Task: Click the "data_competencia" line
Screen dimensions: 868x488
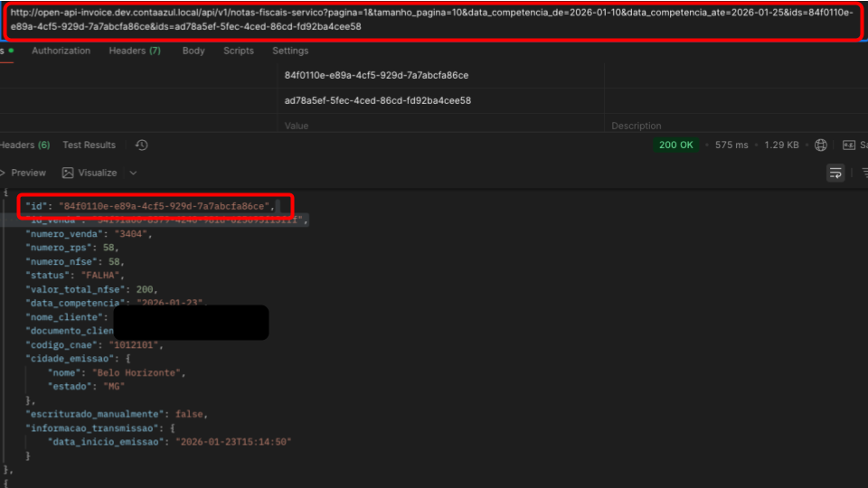Action: (117, 303)
